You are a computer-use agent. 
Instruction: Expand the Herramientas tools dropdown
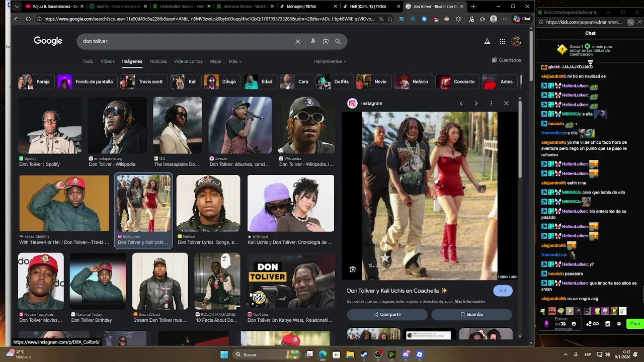click(x=330, y=61)
